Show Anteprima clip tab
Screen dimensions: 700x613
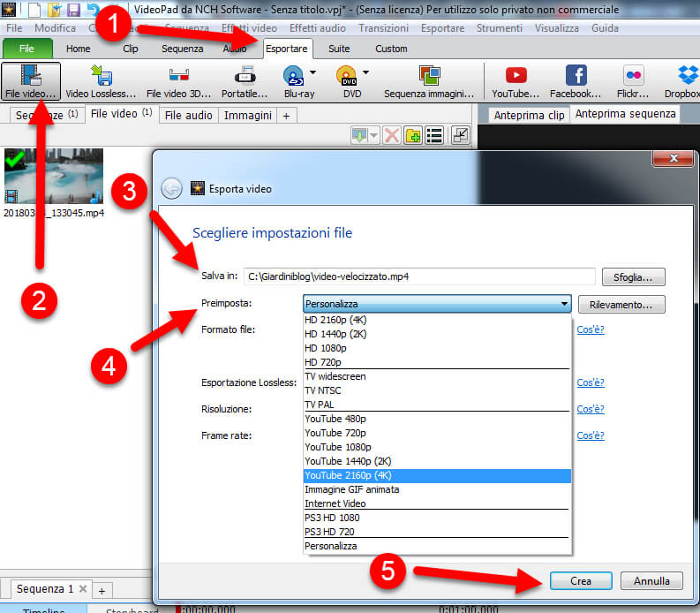pos(529,116)
